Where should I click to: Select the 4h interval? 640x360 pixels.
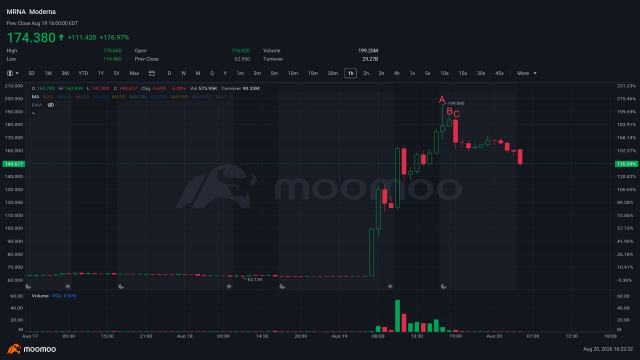tap(397, 73)
